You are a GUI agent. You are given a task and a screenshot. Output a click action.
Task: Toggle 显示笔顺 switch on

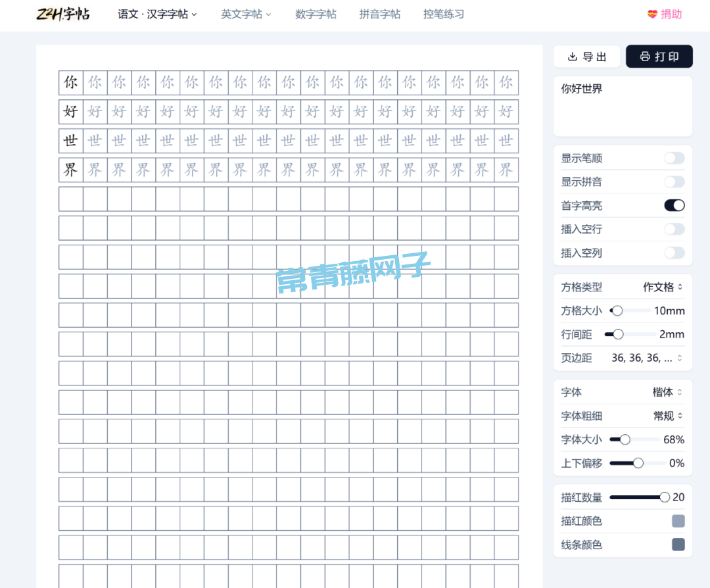pyautogui.click(x=674, y=158)
